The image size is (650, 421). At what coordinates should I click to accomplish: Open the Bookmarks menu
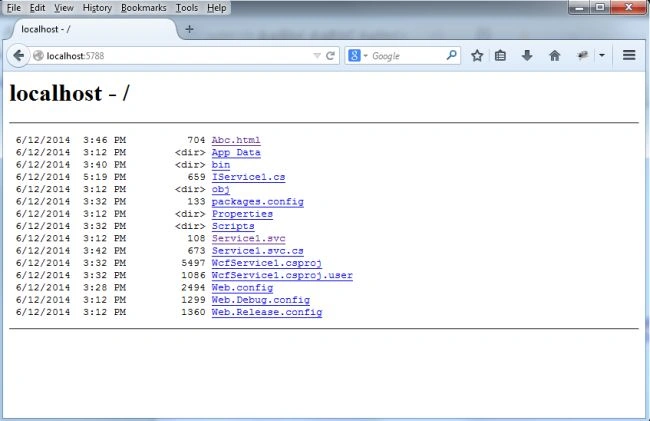143,8
